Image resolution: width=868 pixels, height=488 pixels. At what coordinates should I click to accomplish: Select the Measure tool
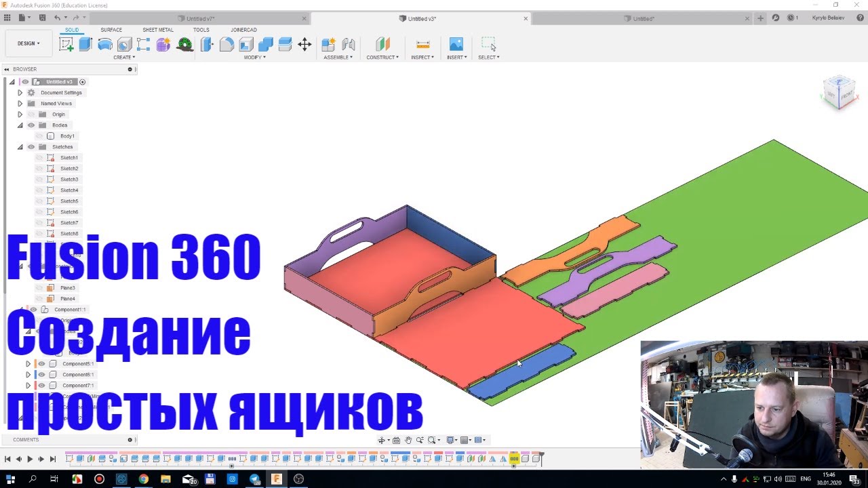click(423, 45)
